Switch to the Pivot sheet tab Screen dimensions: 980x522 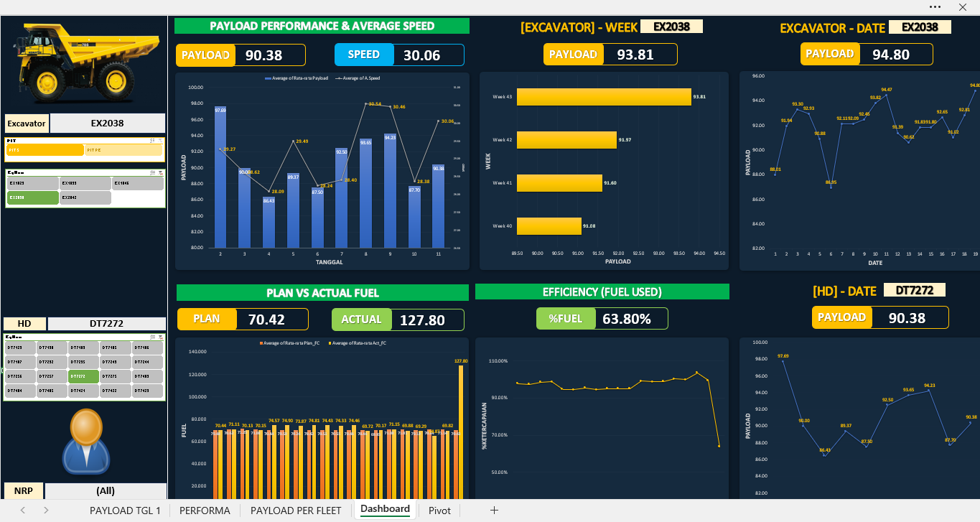439,511
